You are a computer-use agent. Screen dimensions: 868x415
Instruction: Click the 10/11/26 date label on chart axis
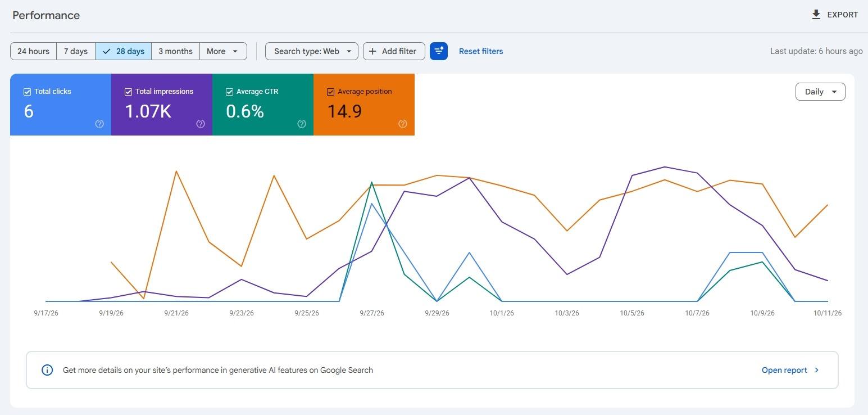[828, 313]
